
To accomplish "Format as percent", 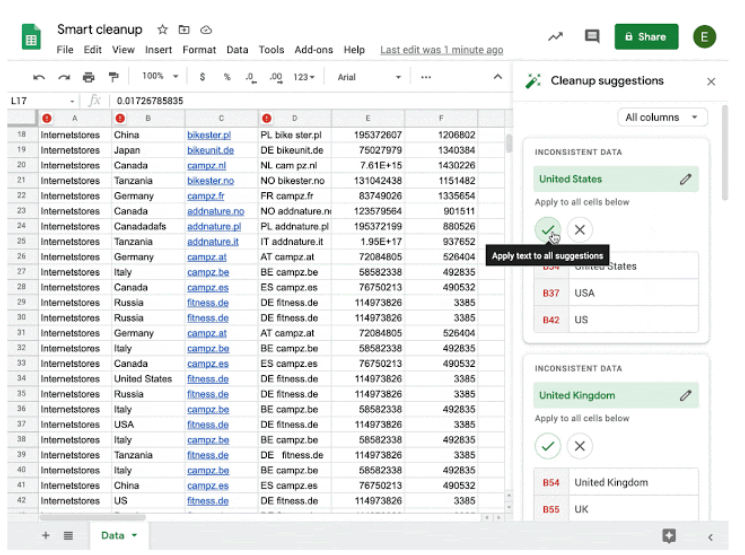I will coord(227,77).
